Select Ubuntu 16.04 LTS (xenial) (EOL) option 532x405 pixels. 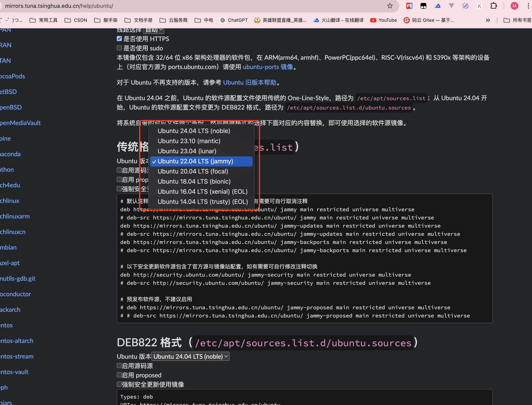pyautogui.click(x=201, y=192)
